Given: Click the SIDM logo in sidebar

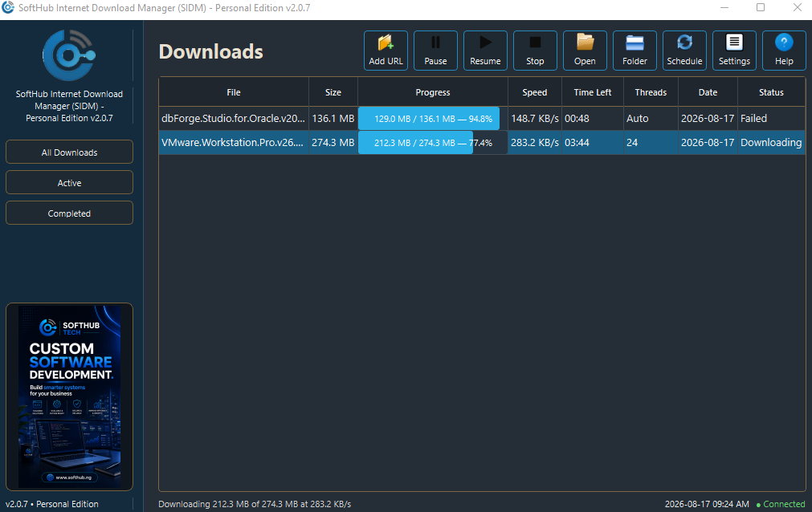Looking at the screenshot, I should [x=69, y=55].
